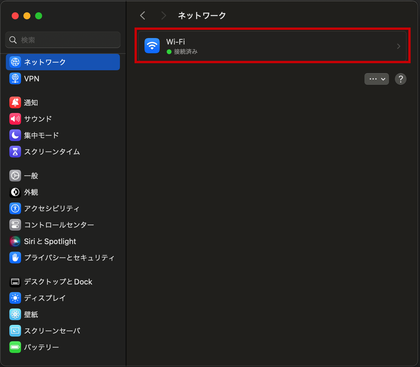Screen dimensions: 420x367
Task: Open Siri と Spotlight icon
Action: tap(15, 241)
